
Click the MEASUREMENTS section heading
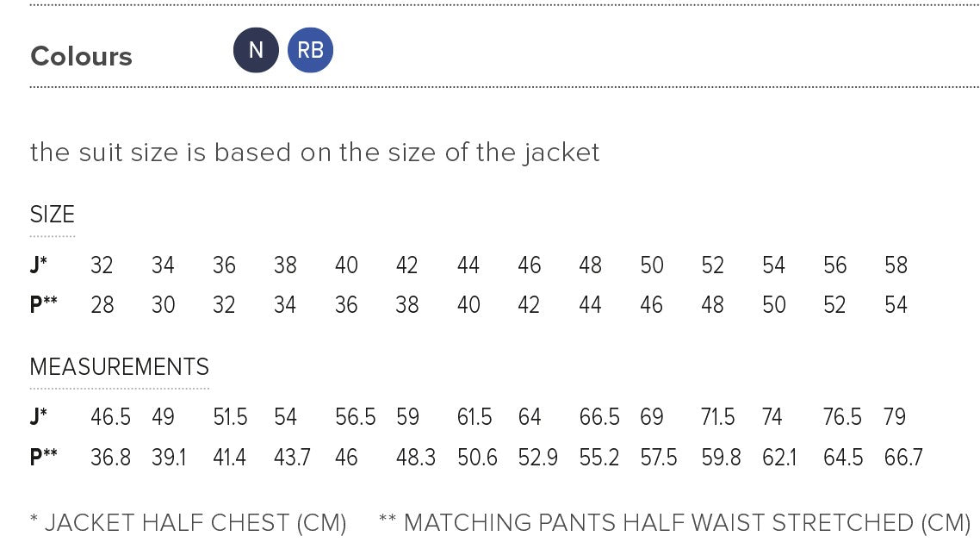[119, 367]
